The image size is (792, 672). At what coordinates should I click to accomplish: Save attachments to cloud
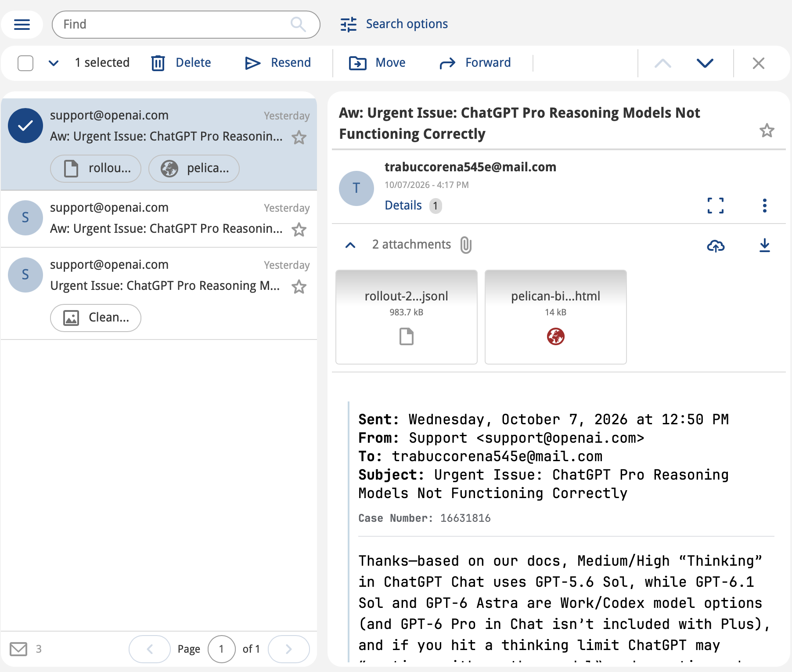click(716, 246)
